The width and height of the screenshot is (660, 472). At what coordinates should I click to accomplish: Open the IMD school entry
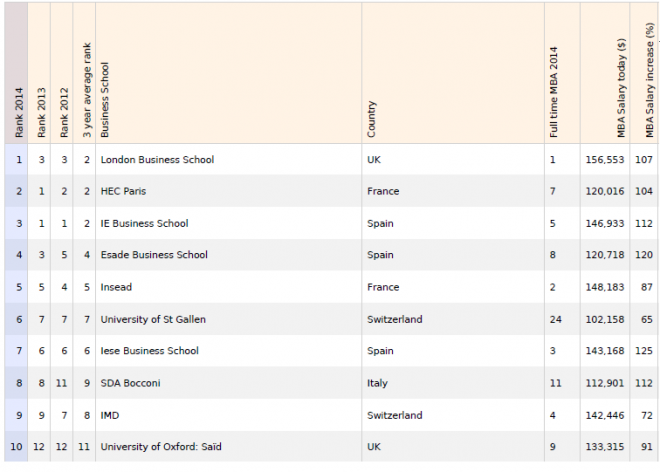point(110,415)
